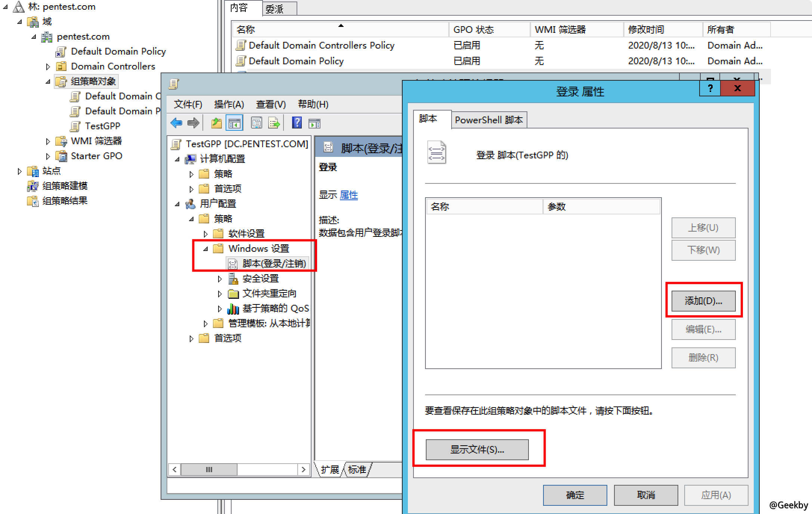The height and width of the screenshot is (514, 812).
Task: Click the export list toolbar icon
Action: 274,123
